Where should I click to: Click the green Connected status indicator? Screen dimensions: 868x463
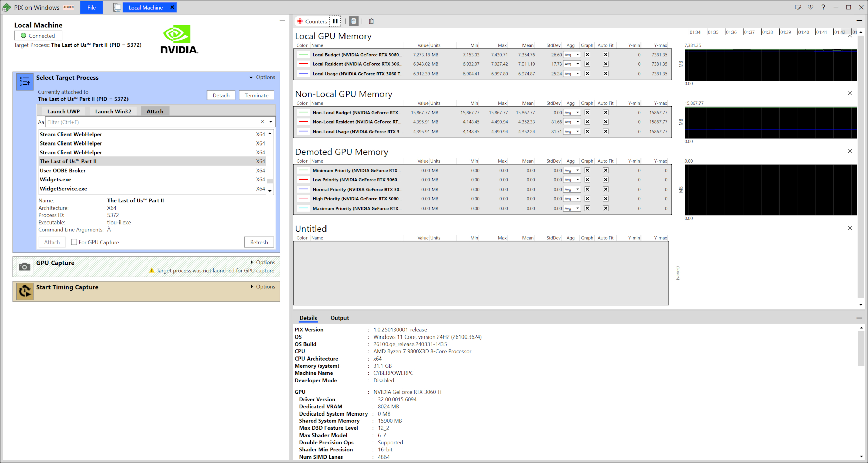[x=23, y=35]
